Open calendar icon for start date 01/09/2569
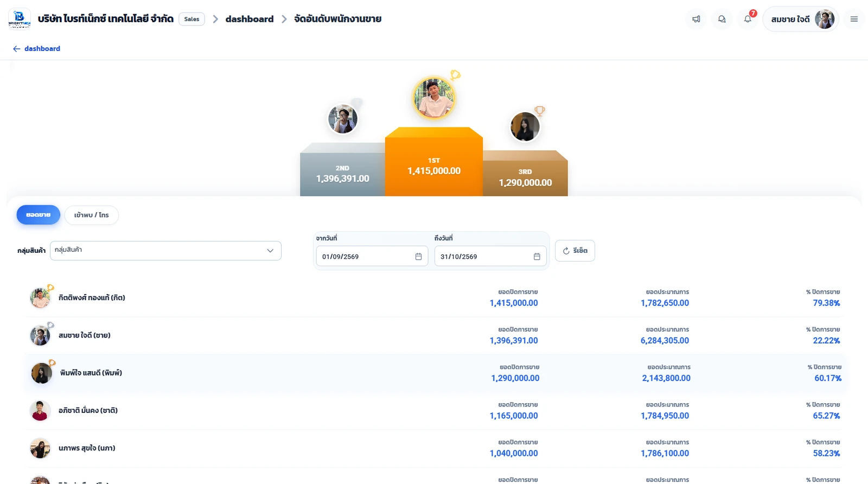The image size is (868, 484). coord(418,257)
